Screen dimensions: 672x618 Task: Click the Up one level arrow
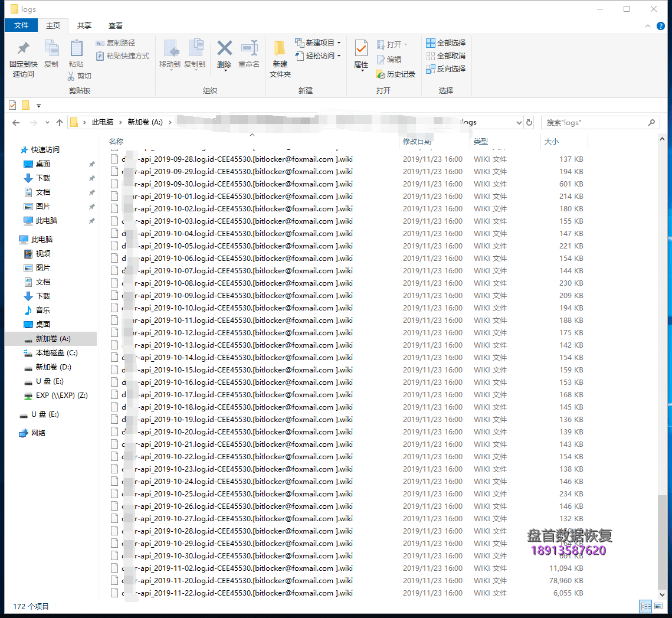60,123
